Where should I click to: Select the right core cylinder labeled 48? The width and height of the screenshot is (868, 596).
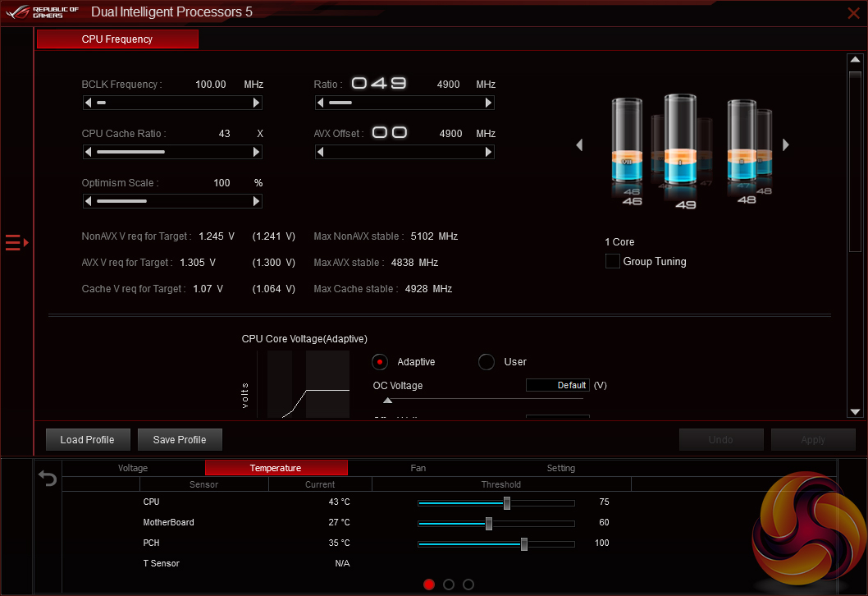(x=742, y=140)
